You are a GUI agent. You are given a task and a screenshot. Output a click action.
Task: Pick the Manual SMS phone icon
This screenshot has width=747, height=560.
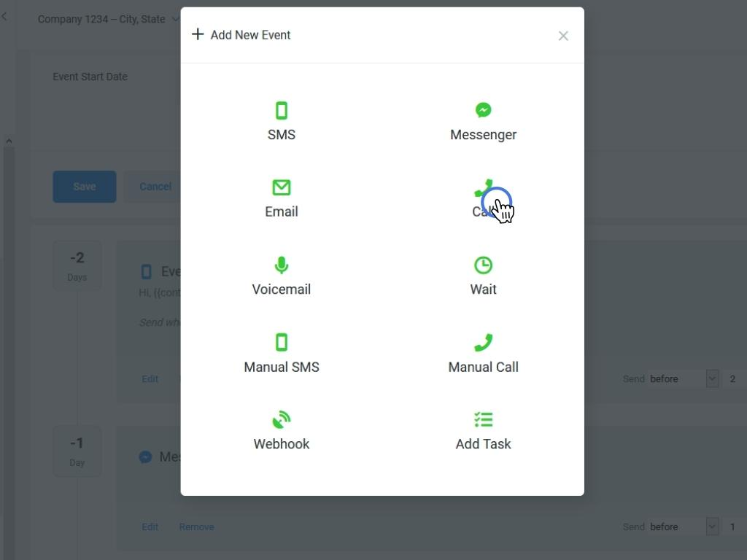(x=282, y=343)
